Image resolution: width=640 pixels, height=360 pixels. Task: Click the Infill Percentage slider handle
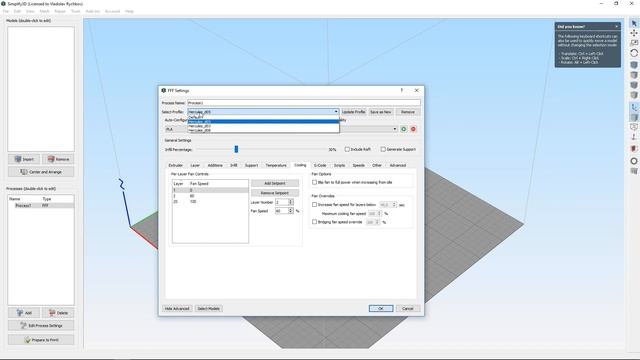[x=236, y=149]
